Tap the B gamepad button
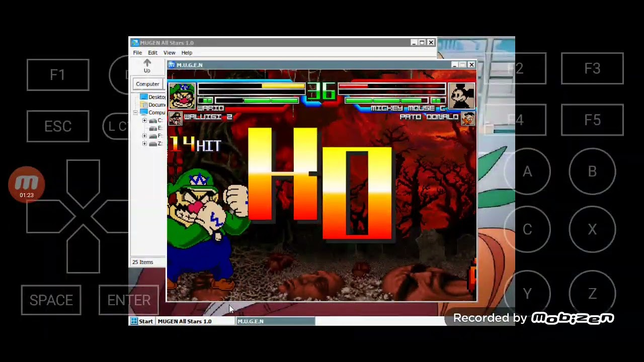644x362 pixels. [592, 172]
